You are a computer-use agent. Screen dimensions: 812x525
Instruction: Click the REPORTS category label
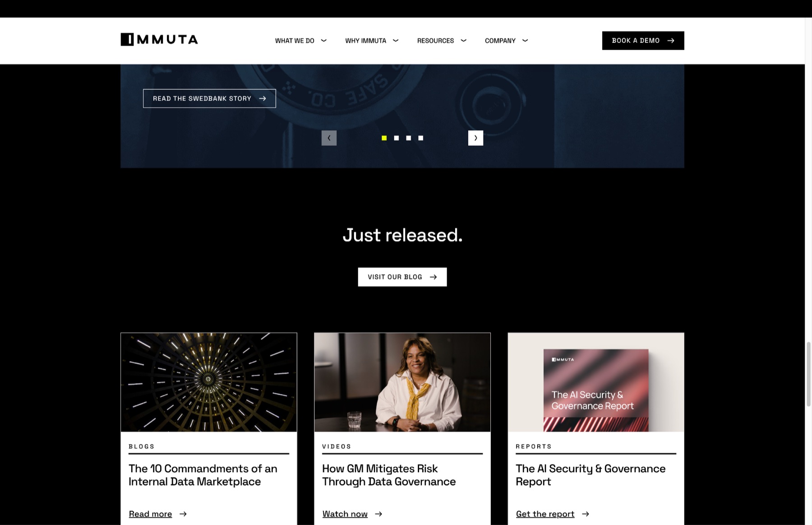point(534,446)
